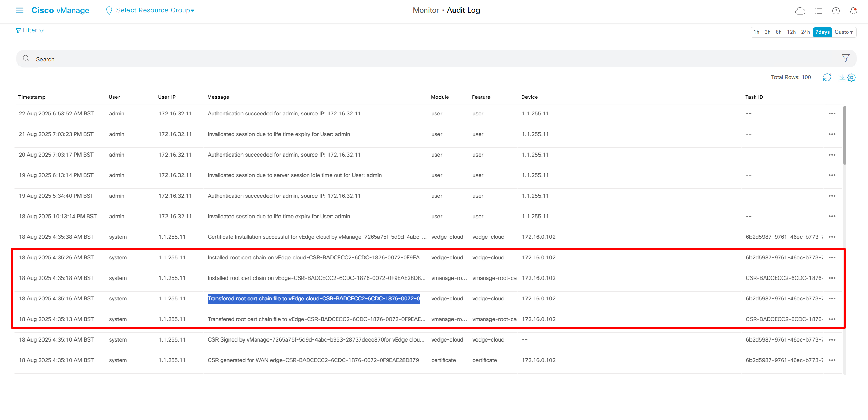
Task: Click the table vertical scrollbar
Action: [x=845, y=135]
